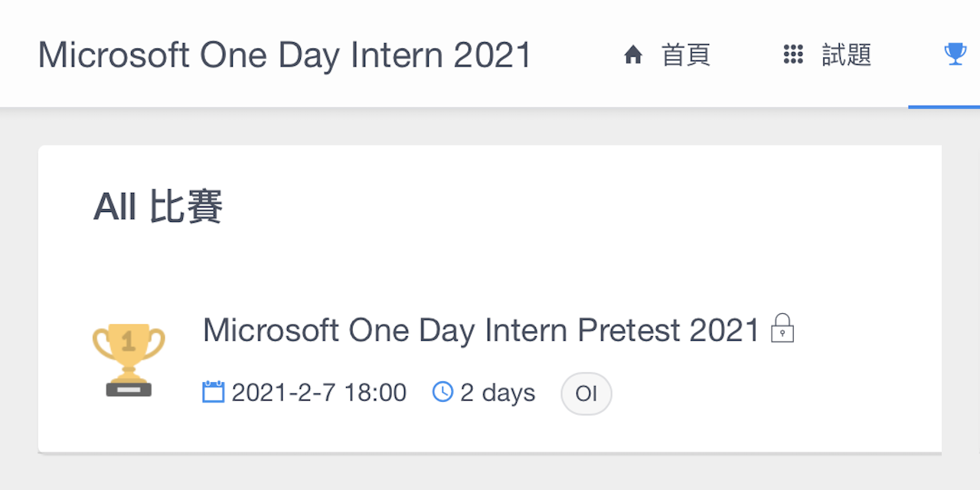The width and height of the screenshot is (980, 490).
Task: Select the 2021-2-7 18:00 start time
Action: point(318,392)
